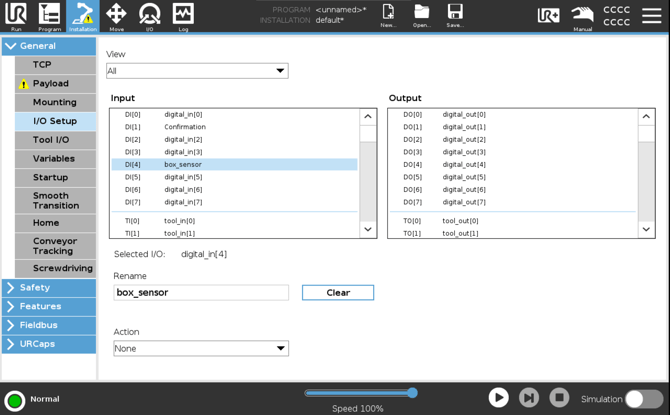The image size is (670, 415).
Task: Click the Save disk icon
Action: (x=455, y=15)
